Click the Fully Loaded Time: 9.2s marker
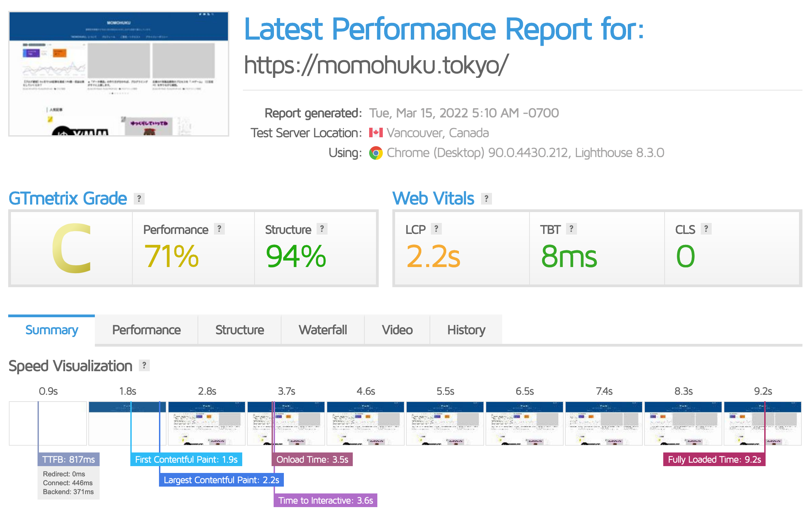 click(x=714, y=459)
